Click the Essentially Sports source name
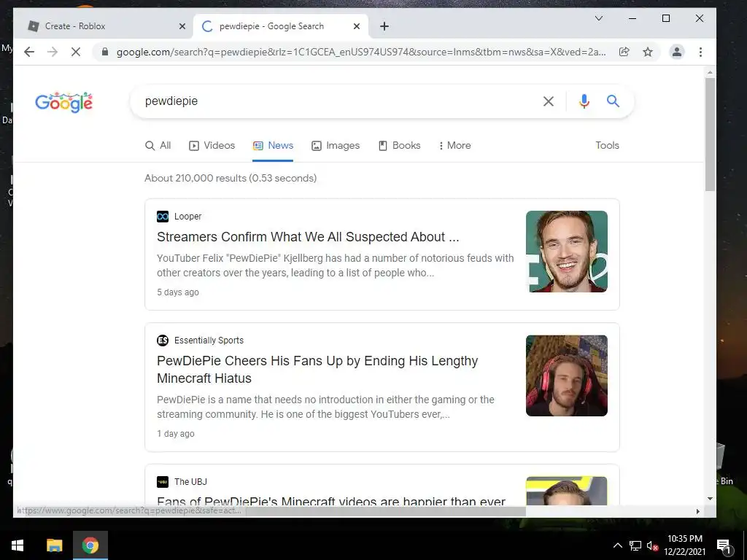Image resolution: width=747 pixels, height=560 pixels. tap(209, 341)
